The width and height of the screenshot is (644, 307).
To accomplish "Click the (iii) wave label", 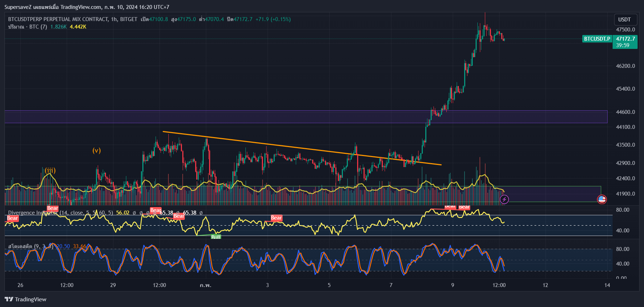I will point(50,170).
